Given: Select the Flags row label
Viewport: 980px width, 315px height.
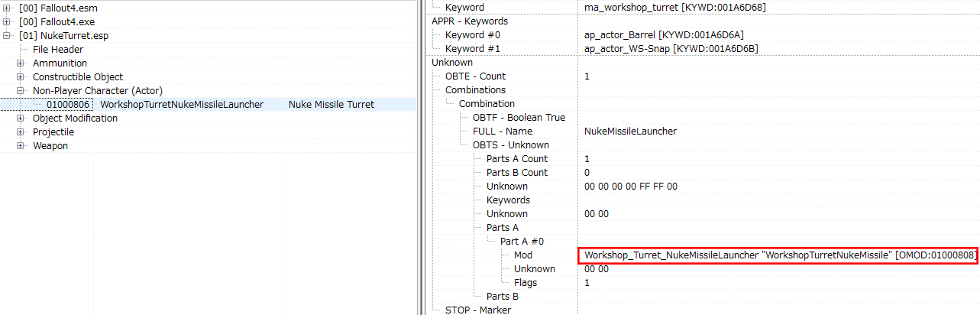Looking at the screenshot, I should (526, 282).
